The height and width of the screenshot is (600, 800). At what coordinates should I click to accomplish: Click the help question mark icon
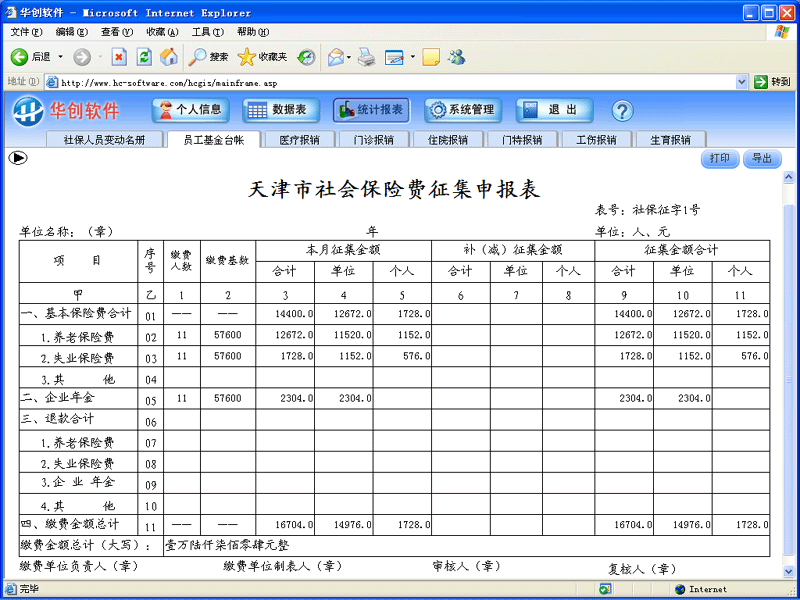pos(622,111)
